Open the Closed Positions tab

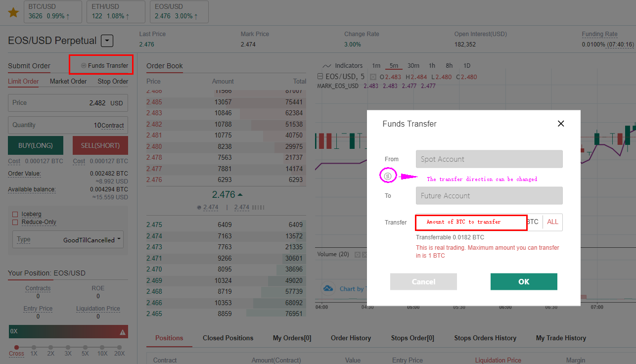point(228,338)
